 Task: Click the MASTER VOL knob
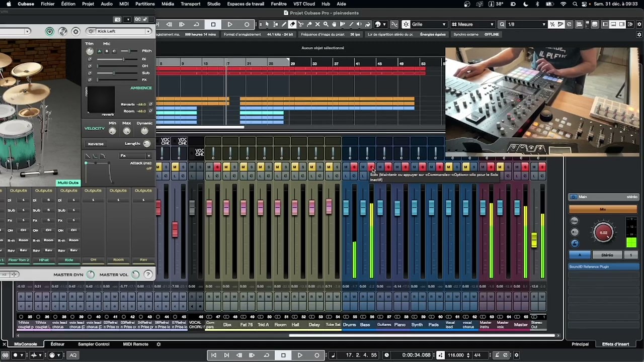[x=135, y=275]
